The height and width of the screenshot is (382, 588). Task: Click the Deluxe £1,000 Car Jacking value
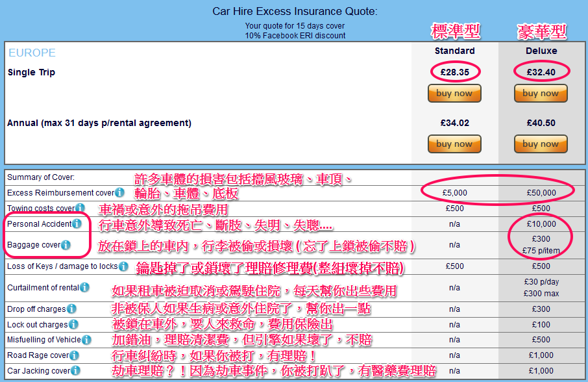coord(541,371)
